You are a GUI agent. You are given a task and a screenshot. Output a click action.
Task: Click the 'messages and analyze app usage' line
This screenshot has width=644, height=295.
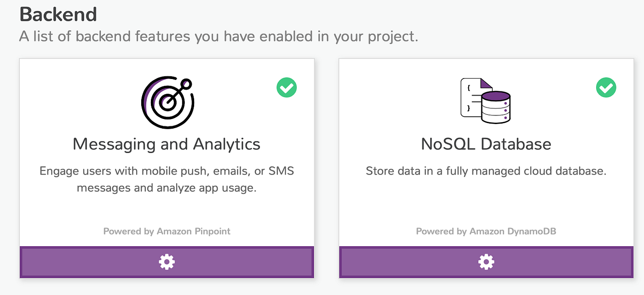167,188
